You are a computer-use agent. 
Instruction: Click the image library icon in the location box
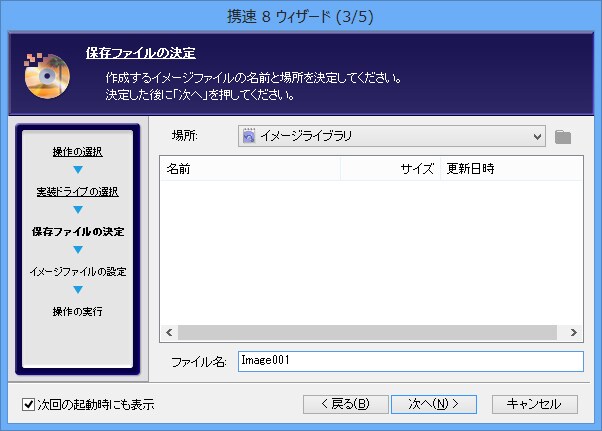249,136
